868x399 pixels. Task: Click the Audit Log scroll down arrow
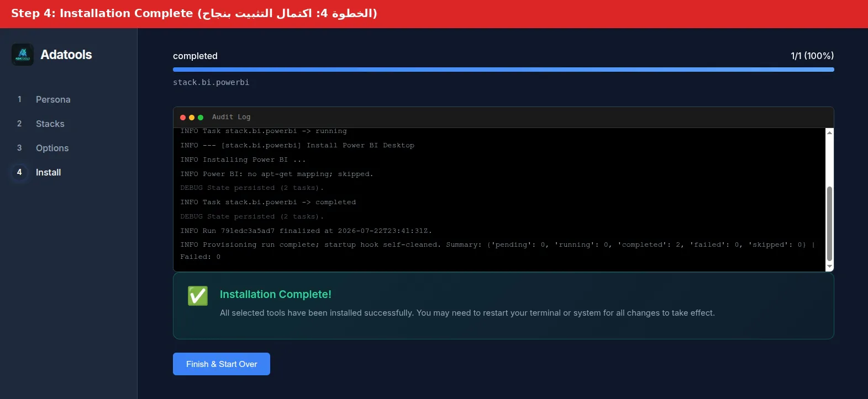click(x=829, y=267)
